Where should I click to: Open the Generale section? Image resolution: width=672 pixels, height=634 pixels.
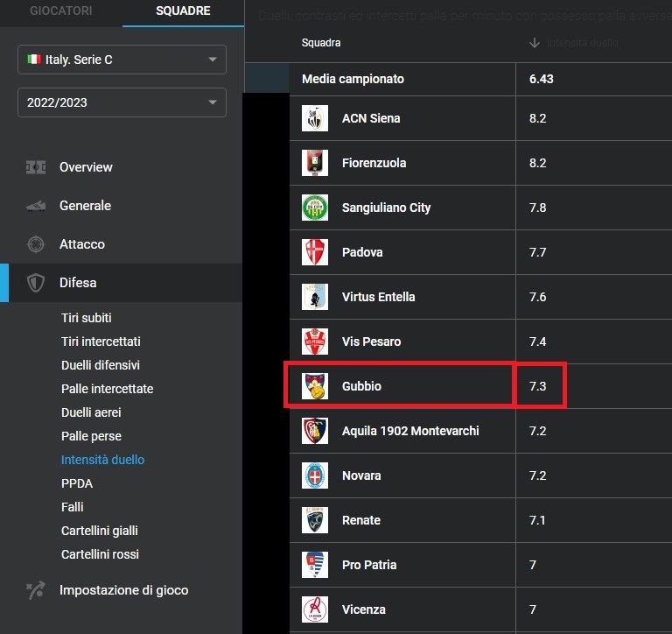pos(122,206)
